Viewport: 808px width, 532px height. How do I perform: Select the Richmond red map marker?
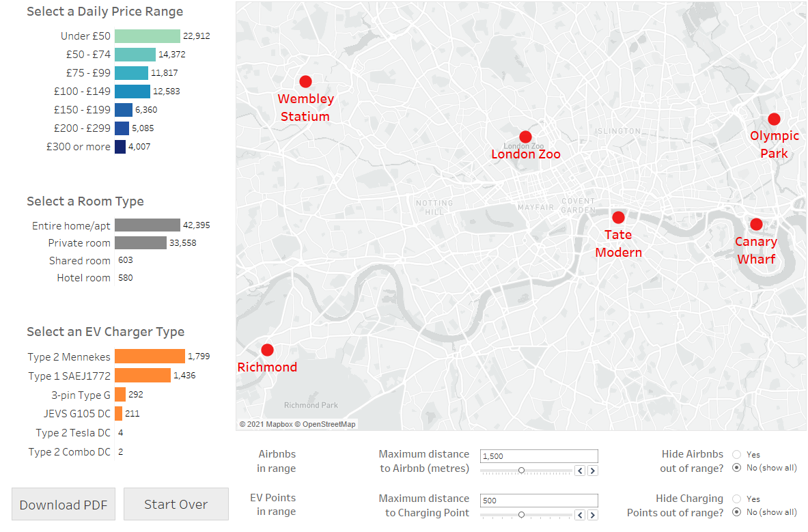tap(267, 350)
